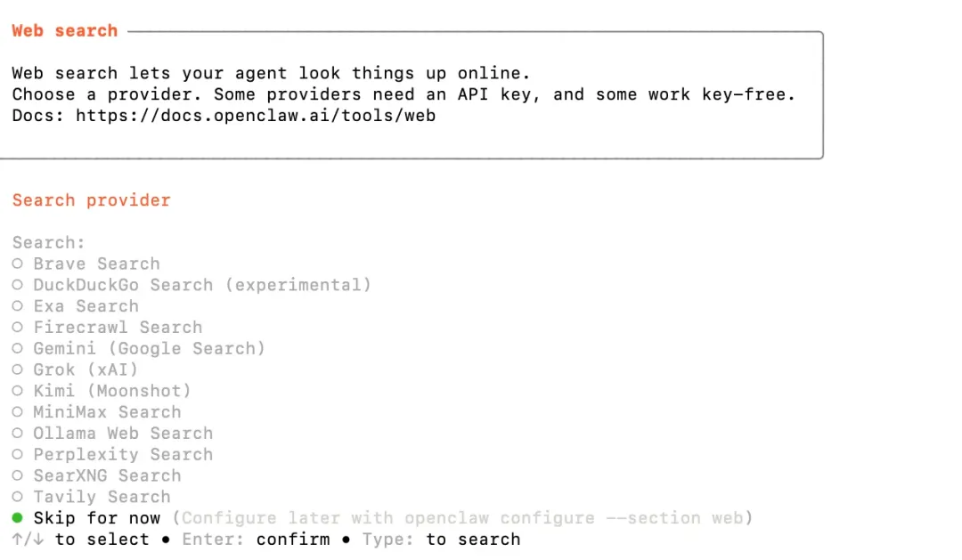Select the Brave Search radio option
The height and width of the screenshot is (560, 962).
pos(86,264)
